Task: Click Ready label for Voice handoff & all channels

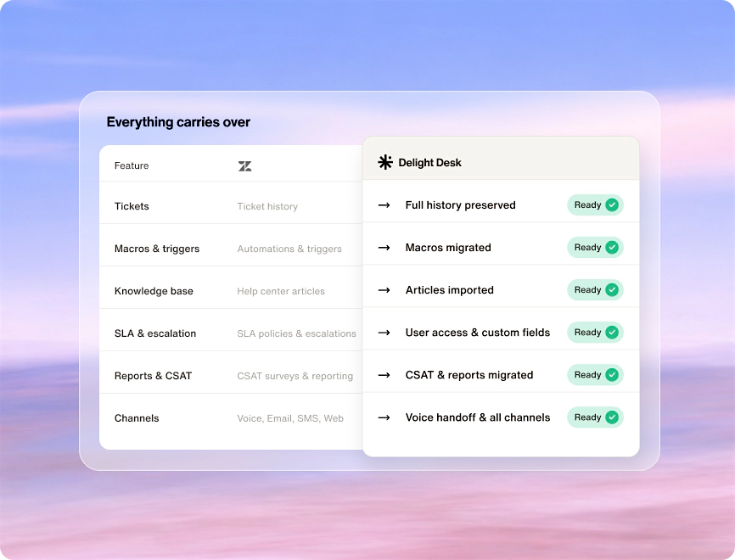Action: [587, 417]
